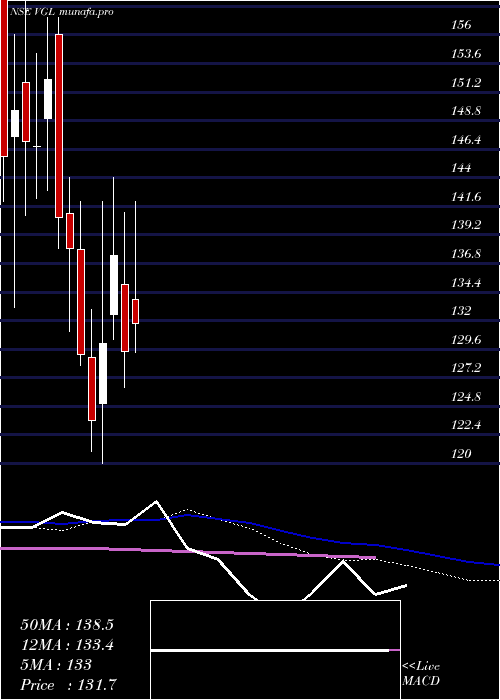Click the 136.8 price axis label
The image size is (500, 700).
(x=466, y=254)
